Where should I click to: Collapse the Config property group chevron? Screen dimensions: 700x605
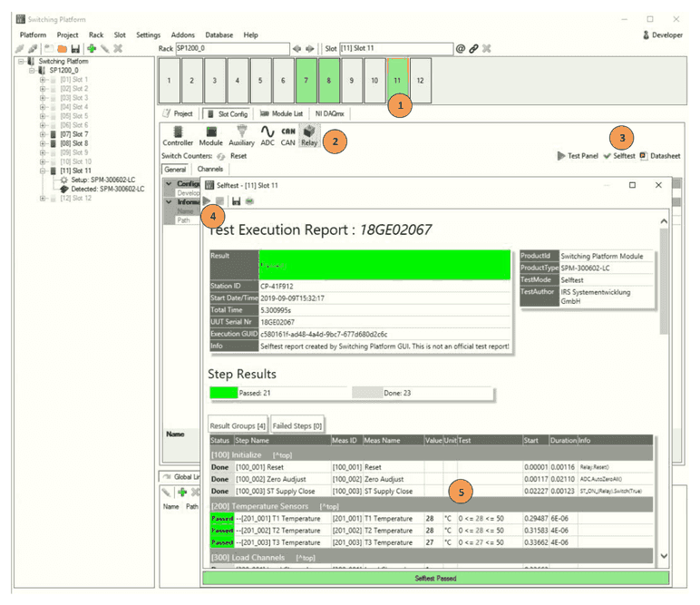coord(169,183)
